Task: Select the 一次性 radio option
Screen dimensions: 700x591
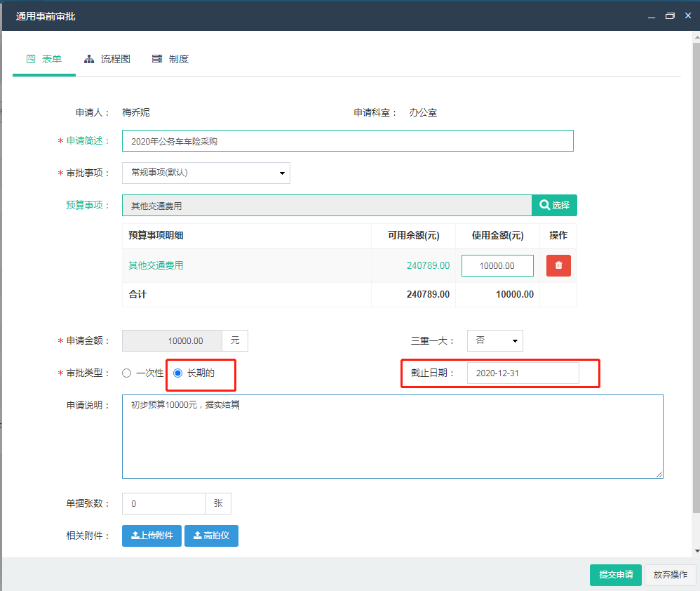Action: 127,373
